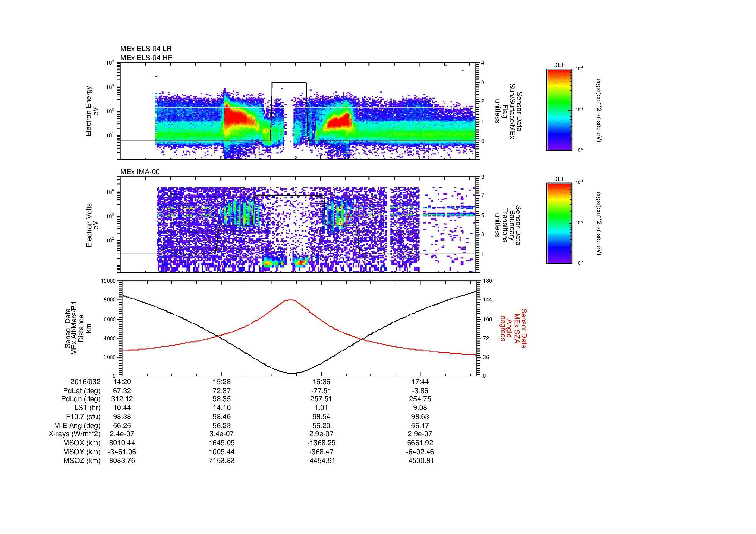Viewport: 756px width, 534px height.
Task: Click LST value 1.01
Action: pyautogui.click(x=321, y=408)
